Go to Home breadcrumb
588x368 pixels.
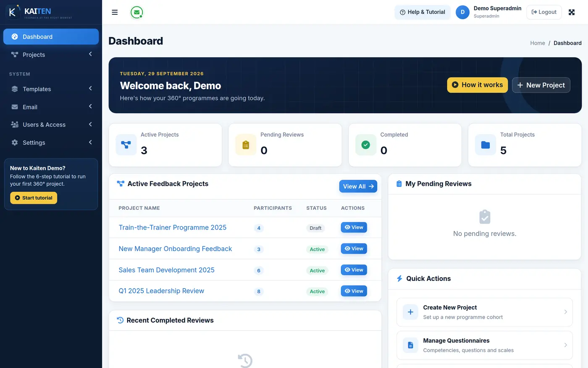[x=538, y=43]
